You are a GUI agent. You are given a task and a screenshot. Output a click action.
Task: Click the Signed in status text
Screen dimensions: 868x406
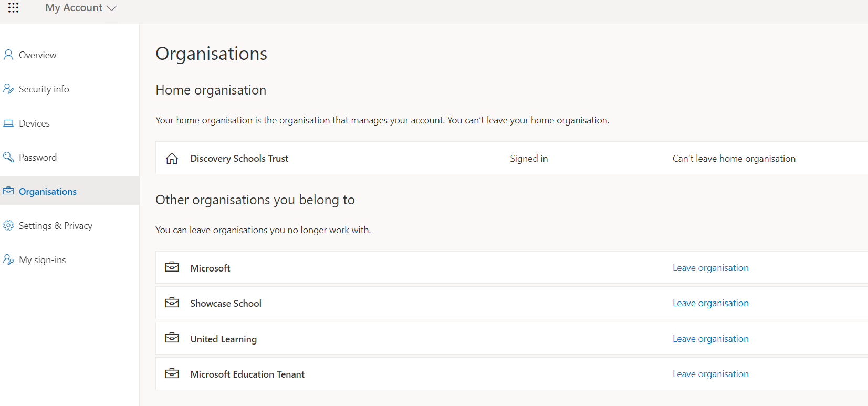click(529, 159)
